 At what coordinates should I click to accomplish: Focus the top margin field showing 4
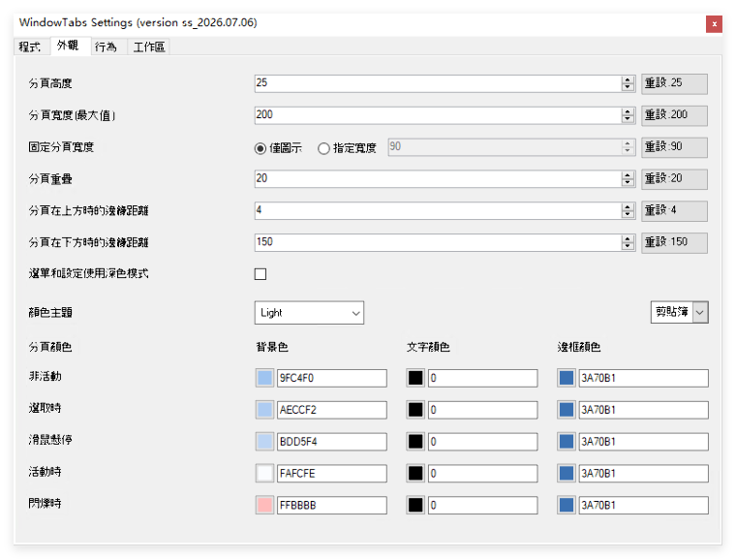[438, 211]
